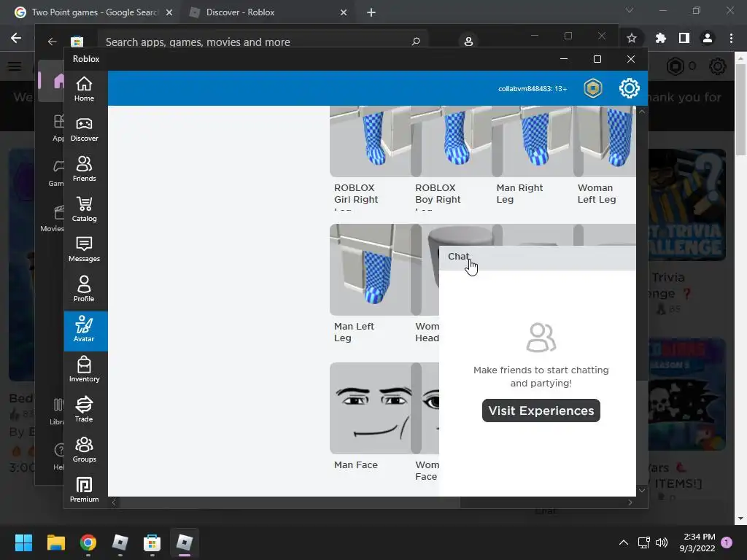Open Inventory in the Roblox sidebar
Image resolution: width=747 pixels, height=560 pixels.
click(x=85, y=370)
